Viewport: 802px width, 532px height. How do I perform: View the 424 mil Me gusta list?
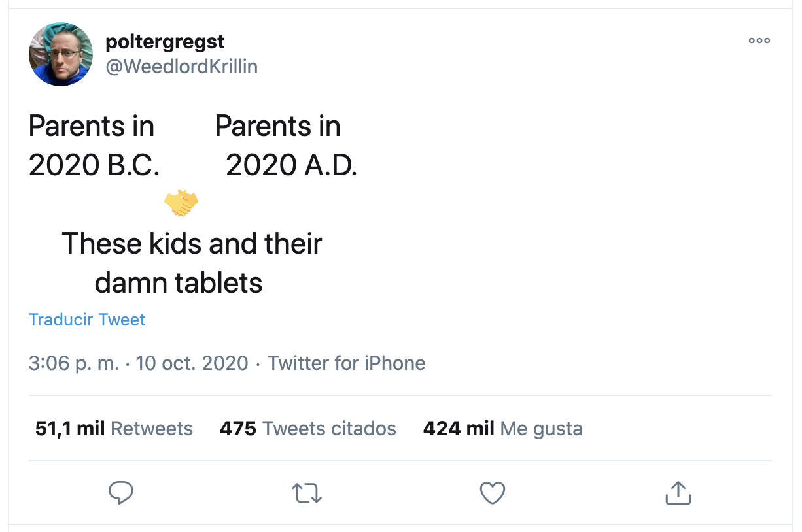502,429
